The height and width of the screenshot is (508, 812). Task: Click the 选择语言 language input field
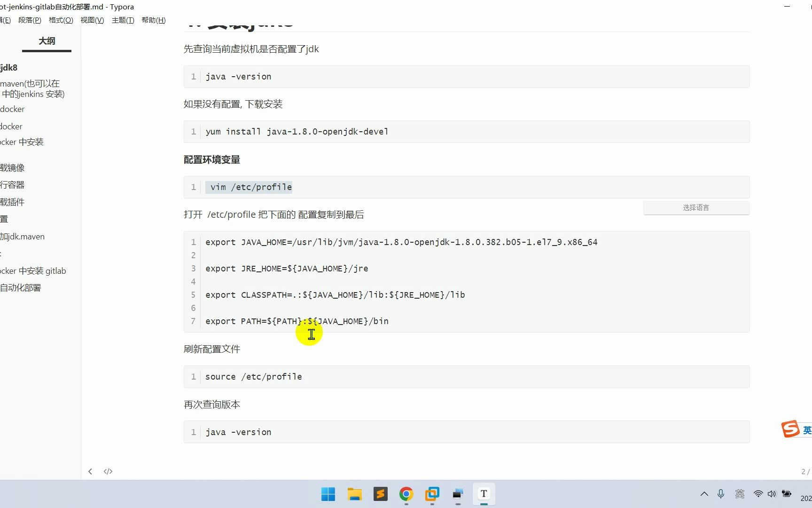coord(696,208)
